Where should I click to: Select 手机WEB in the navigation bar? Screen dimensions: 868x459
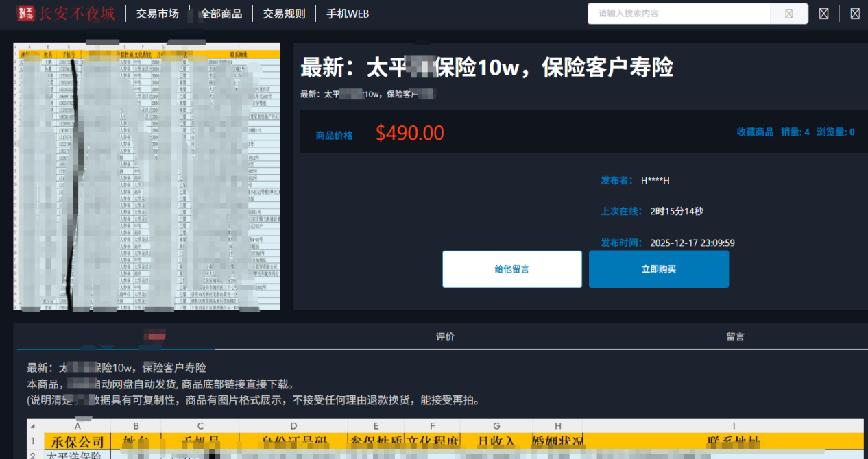[348, 14]
